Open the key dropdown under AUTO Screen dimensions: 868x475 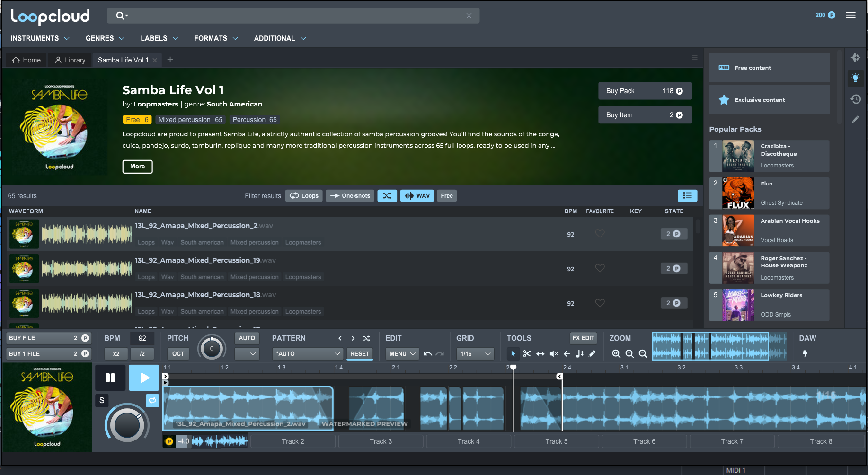point(247,353)
